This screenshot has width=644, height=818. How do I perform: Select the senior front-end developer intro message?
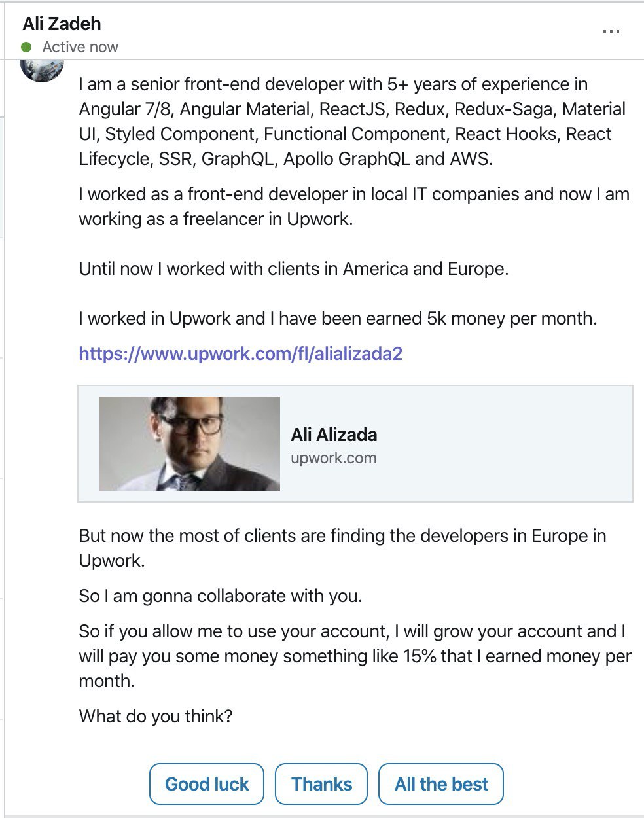click(x=352, y=122)
